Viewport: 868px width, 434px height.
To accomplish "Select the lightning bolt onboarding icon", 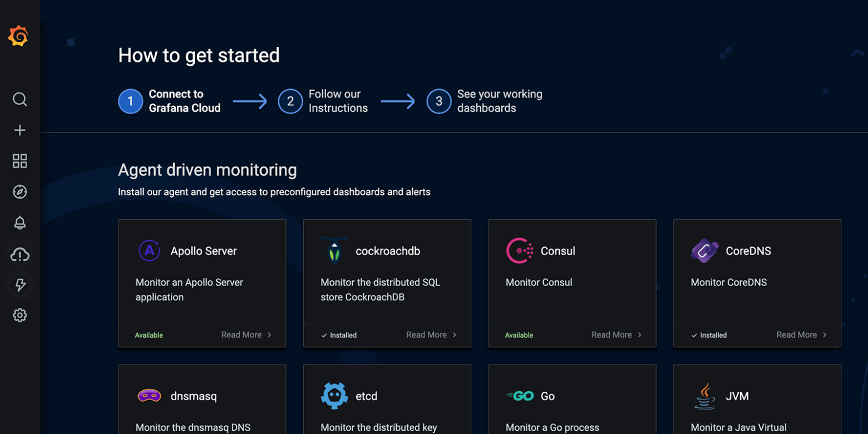I will point(19,285).
